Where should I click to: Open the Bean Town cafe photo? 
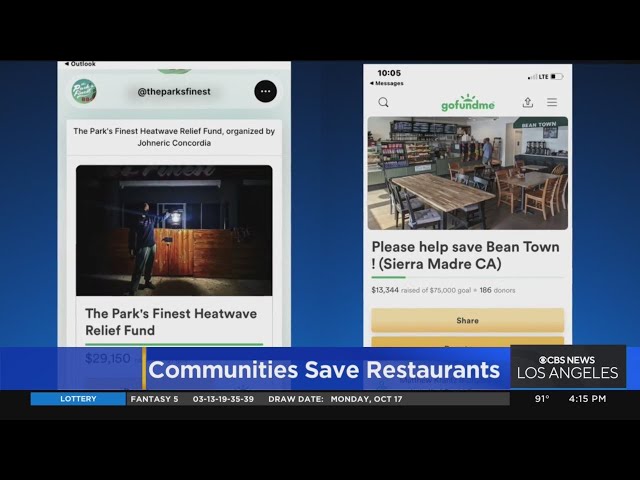(467, 173)
